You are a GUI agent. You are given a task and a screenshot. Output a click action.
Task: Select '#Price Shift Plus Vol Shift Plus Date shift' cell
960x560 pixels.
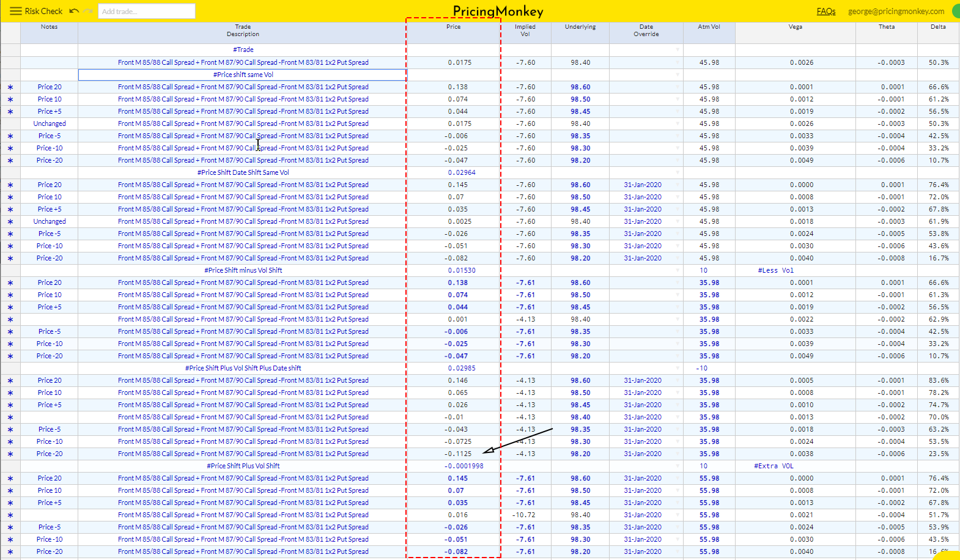pyautogui.click(x=243, y=368)
